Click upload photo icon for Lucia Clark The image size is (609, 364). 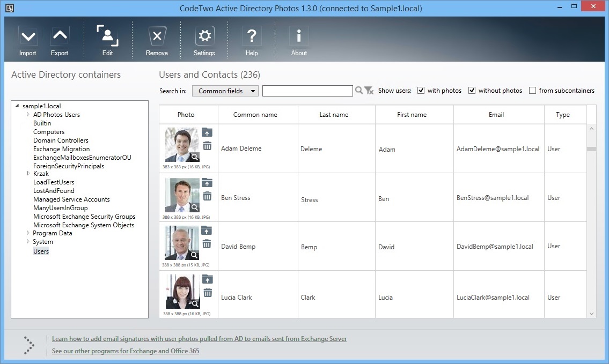click(x=208, y=279)
